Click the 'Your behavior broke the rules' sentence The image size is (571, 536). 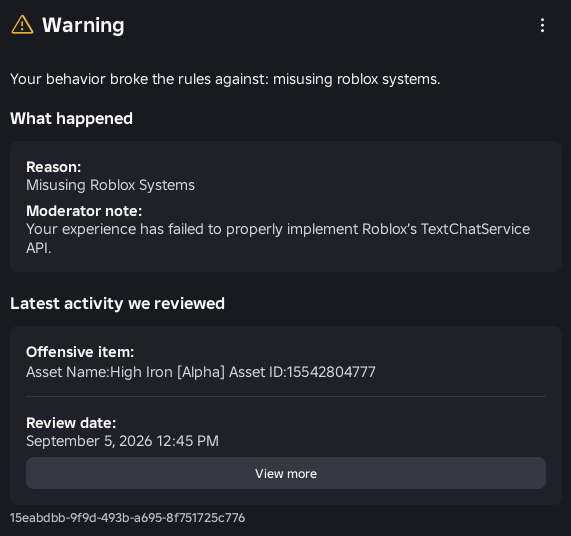pyautogui.click(x=225, y=79)
